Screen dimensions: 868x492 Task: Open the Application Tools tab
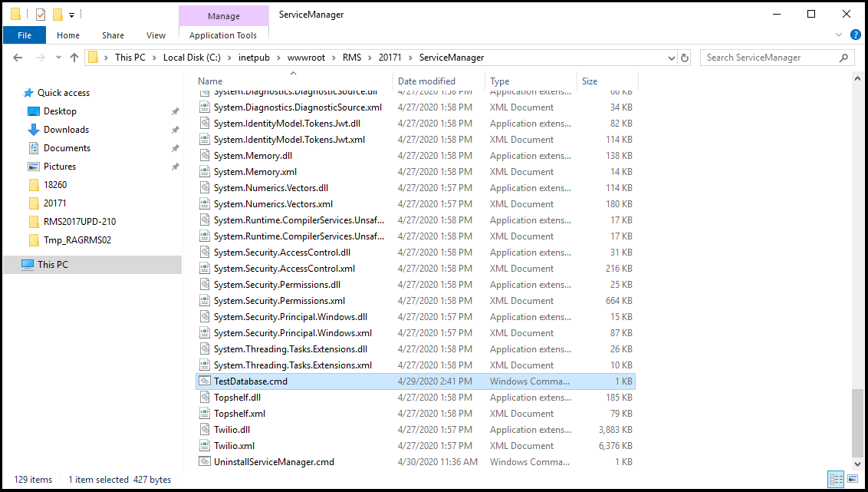click(223, 35)
